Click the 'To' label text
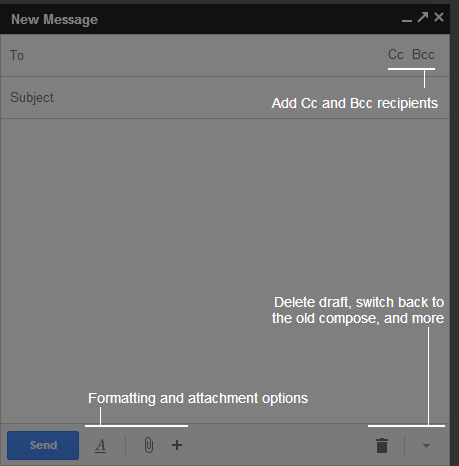This screenshot has height=466, width=459. coord(17,55)
